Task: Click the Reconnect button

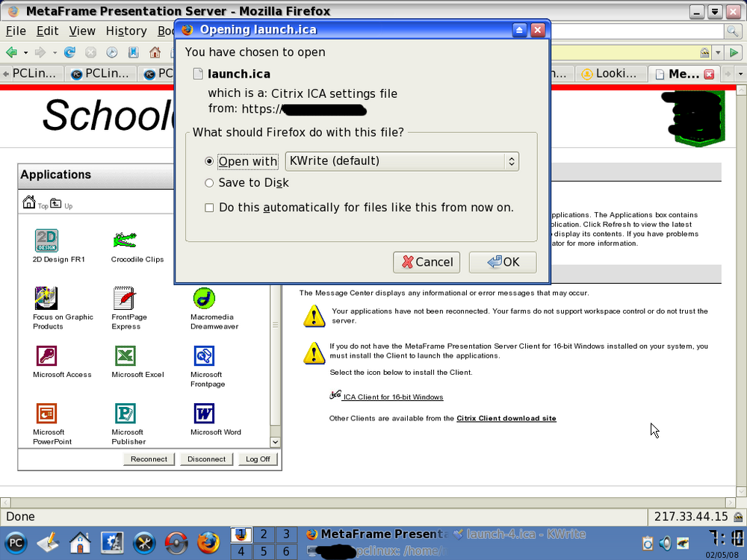Action: [149, 459]
